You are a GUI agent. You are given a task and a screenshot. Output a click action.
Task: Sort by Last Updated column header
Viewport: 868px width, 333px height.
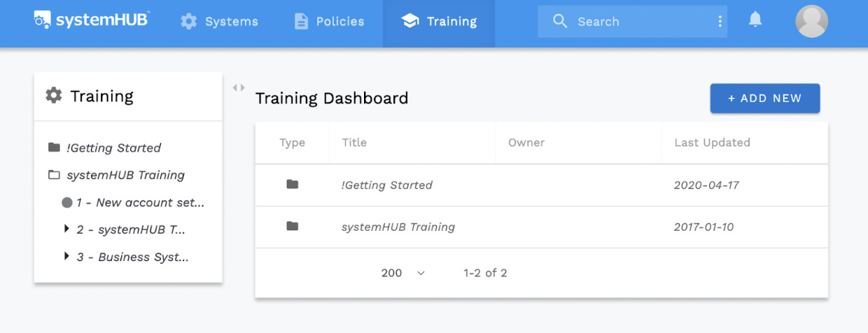(712, 143)
